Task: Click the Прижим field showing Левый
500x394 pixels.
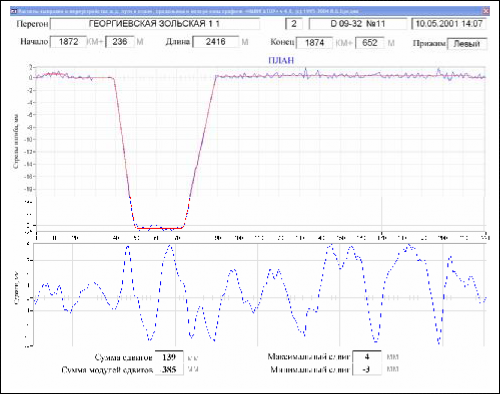Action: [x=467, y=44]
